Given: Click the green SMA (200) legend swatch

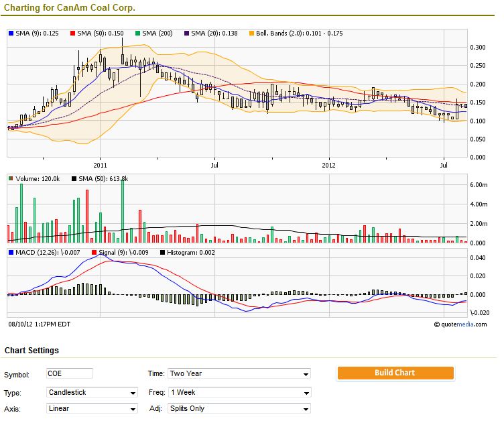Looking at the screenshot, I should click(137, 33).
